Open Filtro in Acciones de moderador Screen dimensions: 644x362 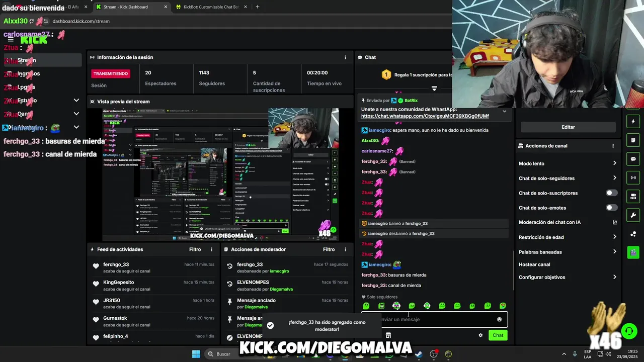[329, 249]
